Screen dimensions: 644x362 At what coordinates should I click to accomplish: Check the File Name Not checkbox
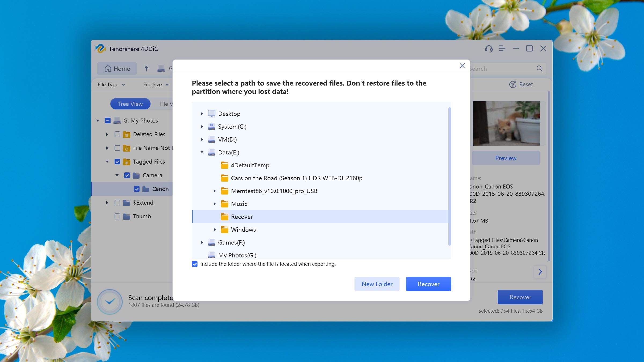(117, 148)
